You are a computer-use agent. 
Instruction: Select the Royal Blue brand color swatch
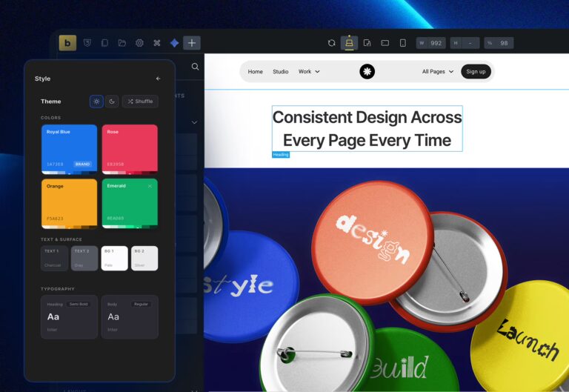point(69,148)
